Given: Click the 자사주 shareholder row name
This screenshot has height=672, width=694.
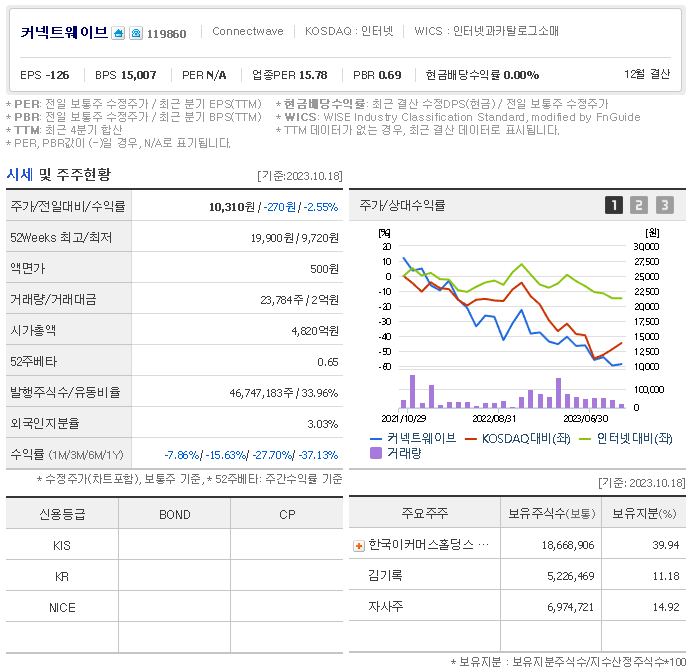Looking at the screenshot, I should click(386, 606).
